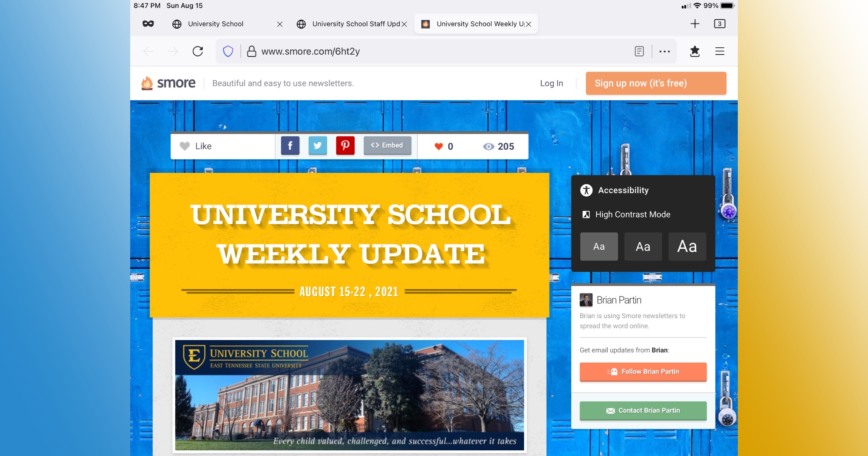
Task: Open the browser more options menu
Action: [x=664, y=51]
